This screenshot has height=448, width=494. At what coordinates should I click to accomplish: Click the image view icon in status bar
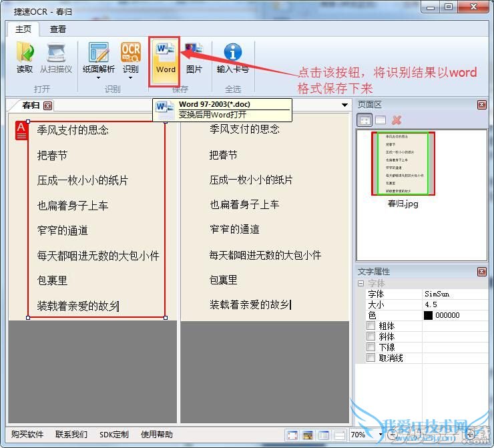pos(308,435)
